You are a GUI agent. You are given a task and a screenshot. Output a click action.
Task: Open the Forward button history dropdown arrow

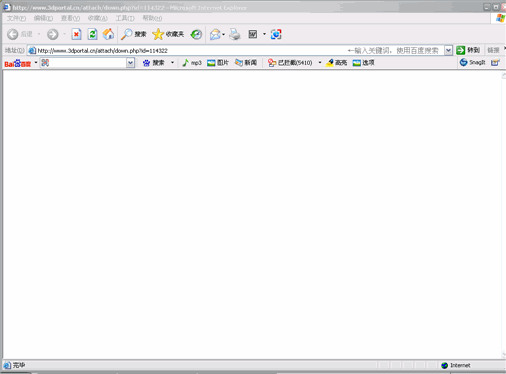pos(64,34)
